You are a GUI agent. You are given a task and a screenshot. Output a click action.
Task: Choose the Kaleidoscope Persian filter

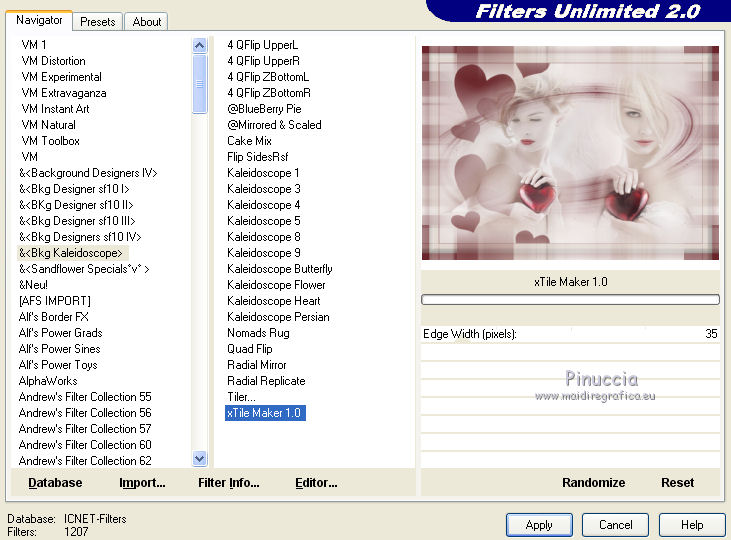(278, 317)
